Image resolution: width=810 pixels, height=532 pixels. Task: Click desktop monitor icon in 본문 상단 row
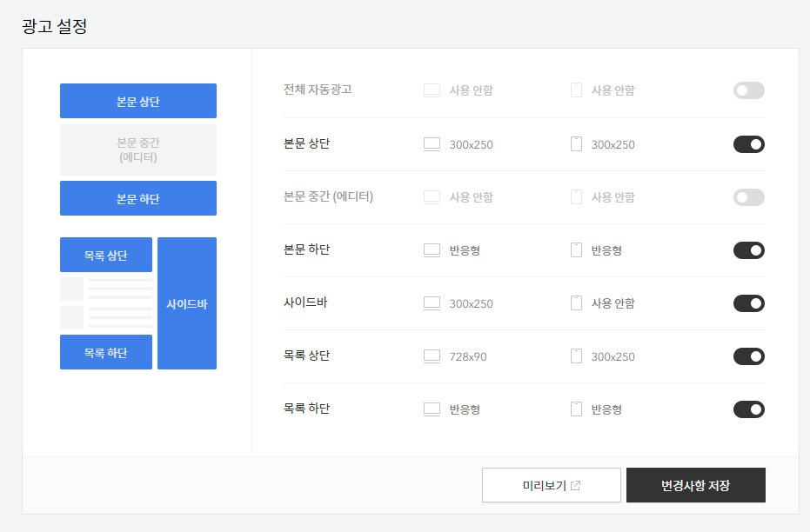tap(432, 144)
